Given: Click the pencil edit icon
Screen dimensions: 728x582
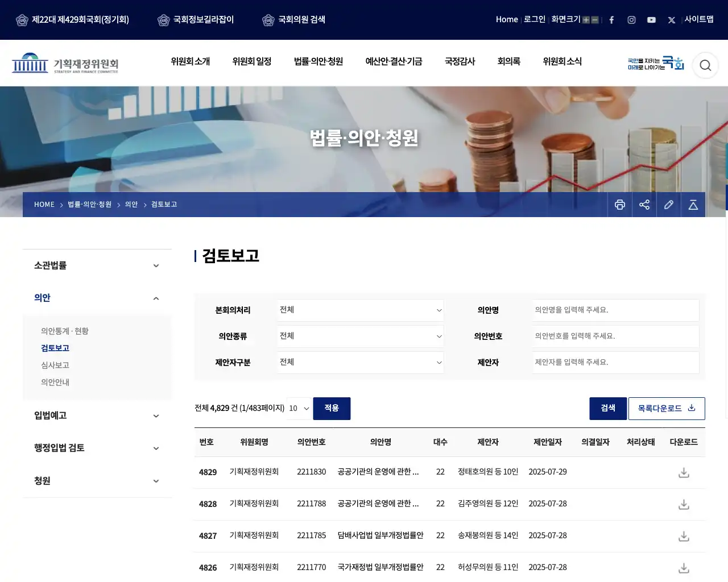Looking at the screenshot, I should 669,205.
